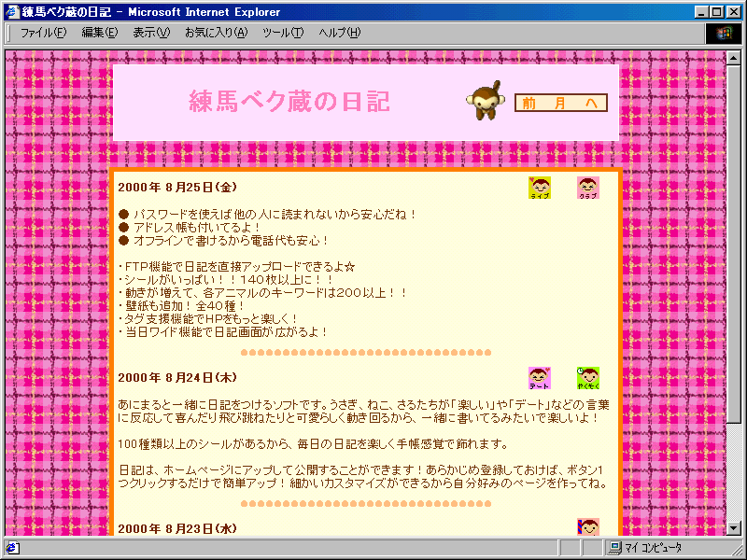Click the monkey mascot image
The image size is (747, 560).
tap(486, 101)
